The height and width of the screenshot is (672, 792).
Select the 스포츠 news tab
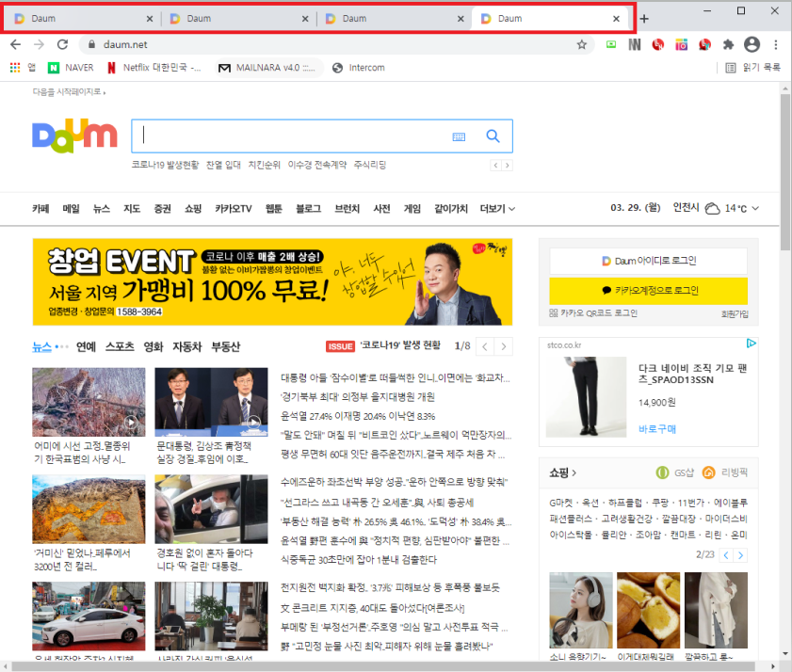click(x=120, y=347)
